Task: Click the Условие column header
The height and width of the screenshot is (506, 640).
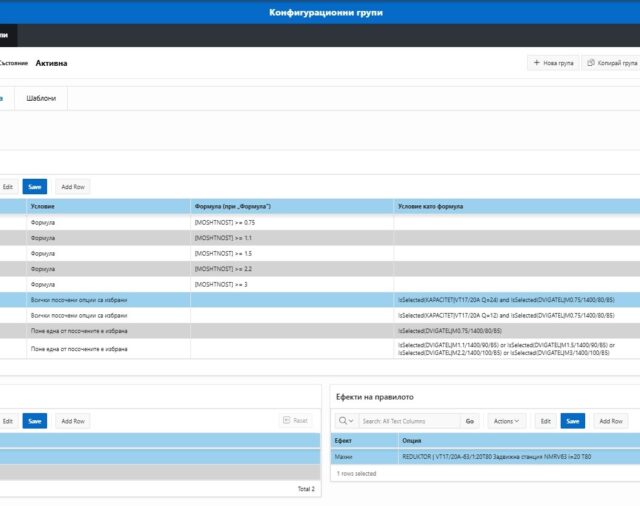Action: [108, 206]
